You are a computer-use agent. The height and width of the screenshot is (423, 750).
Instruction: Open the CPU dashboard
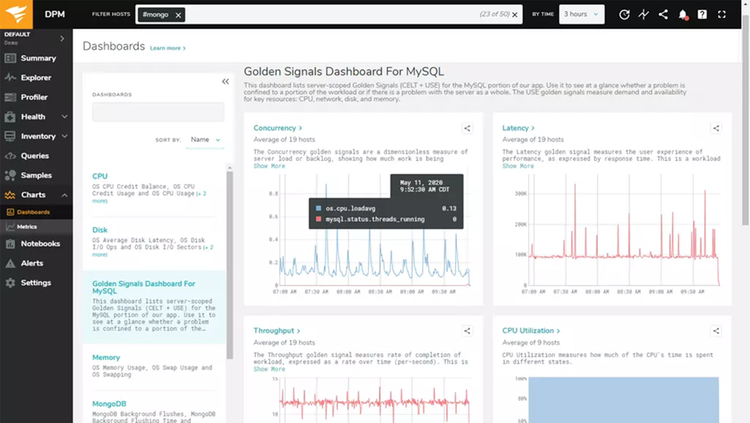pos(100,176)
